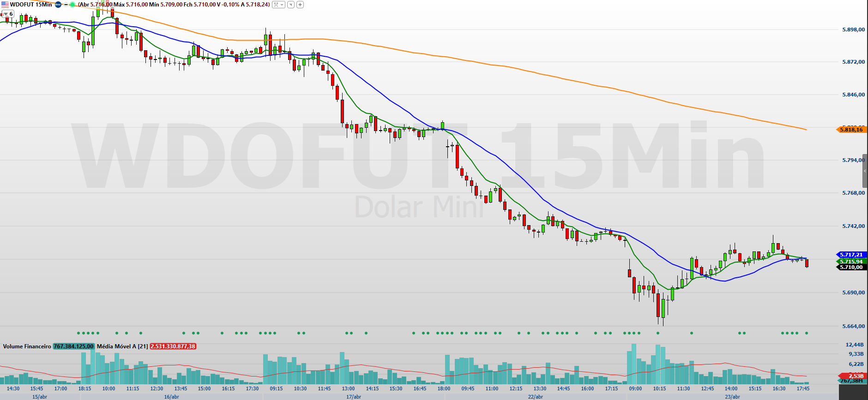
Task: Click the gray dash icon beside the exchange badge
Action: (66, 5)
